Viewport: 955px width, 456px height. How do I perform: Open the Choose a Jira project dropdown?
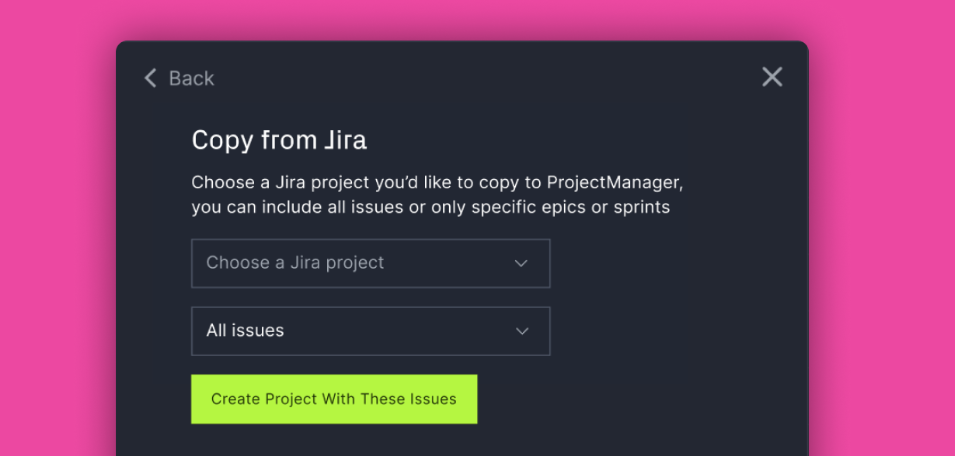pos(370,263)
